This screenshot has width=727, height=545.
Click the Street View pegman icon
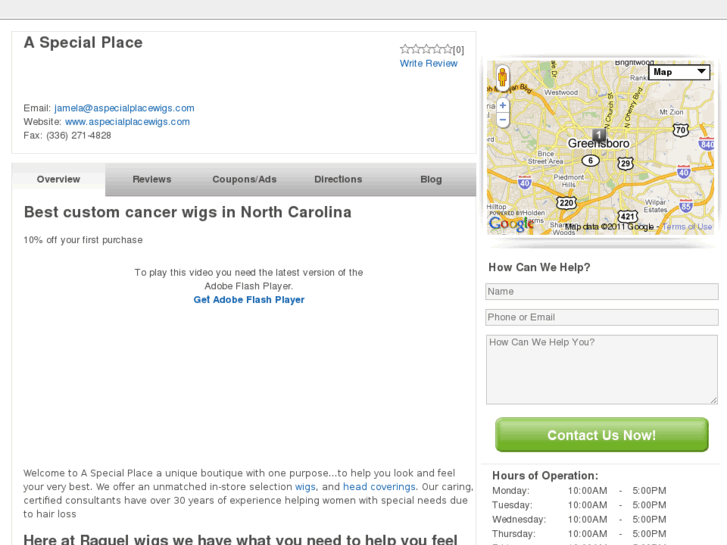(x=502, y=78)
